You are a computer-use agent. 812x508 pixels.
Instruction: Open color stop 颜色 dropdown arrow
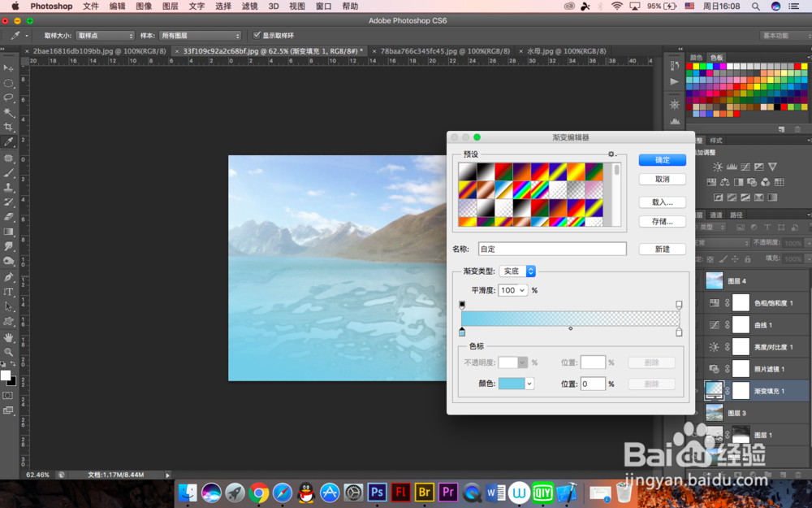[x=529, y=384]
